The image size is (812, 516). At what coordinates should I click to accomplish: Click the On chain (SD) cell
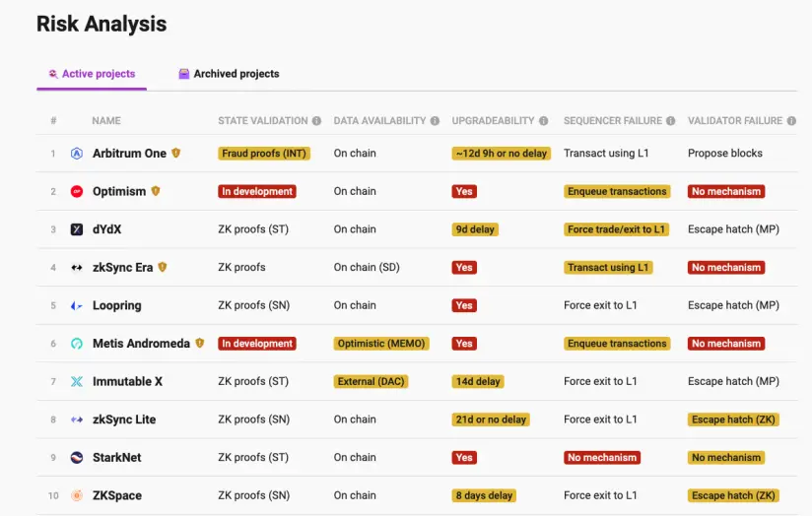point(367,268)
